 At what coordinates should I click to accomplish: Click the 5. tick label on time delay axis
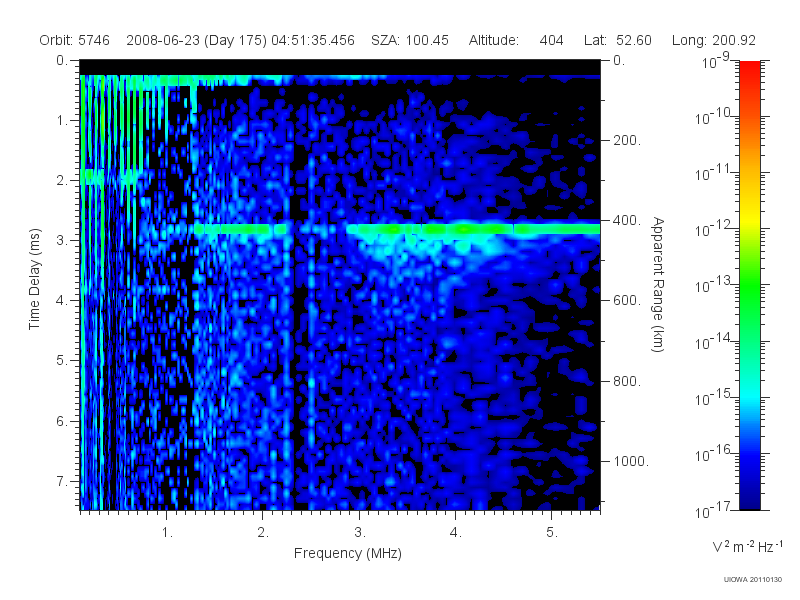tap(62, 360)
